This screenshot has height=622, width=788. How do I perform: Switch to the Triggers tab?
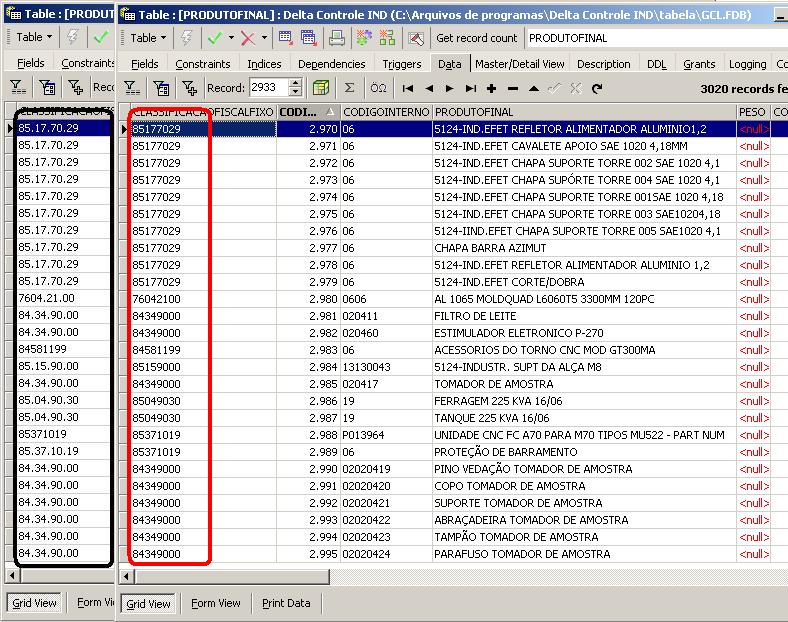(x=401, y=64)
